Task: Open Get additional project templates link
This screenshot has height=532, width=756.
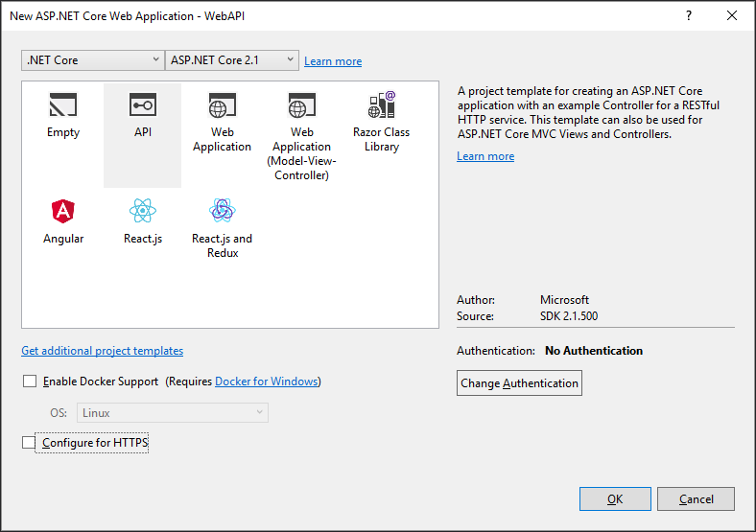Action: click(103, 351)
